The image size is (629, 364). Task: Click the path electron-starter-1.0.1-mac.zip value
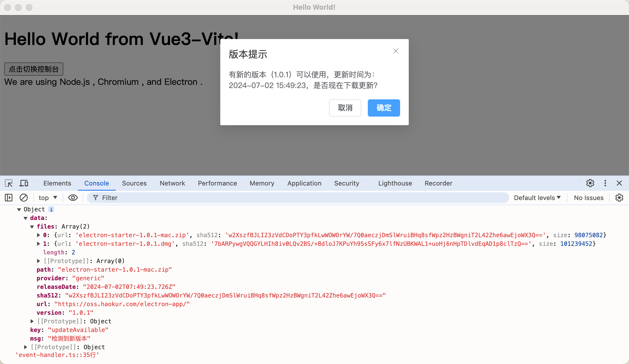click(115, 269)
